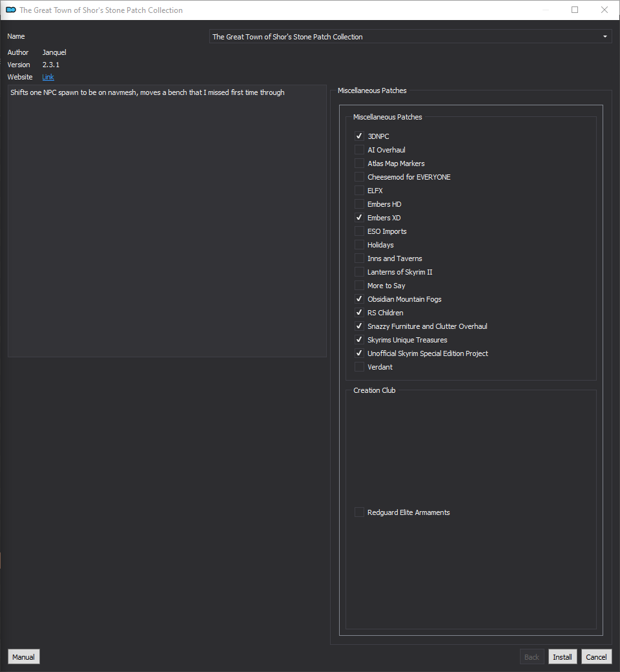Click the Creation Club group label

[374, 390]
